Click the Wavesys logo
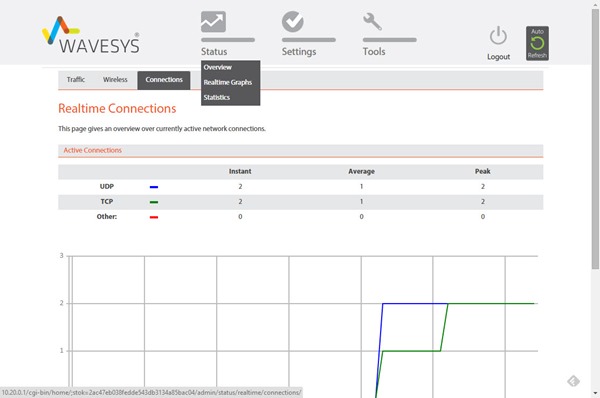The height and width of the screenshot is (398, 600). pyautogui.click(x=91, y=35)
